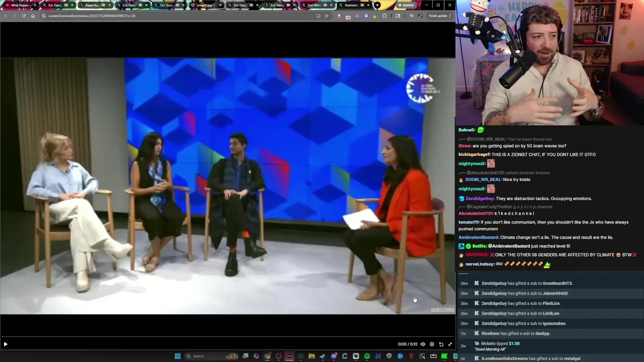
Task: Click chat username AmbivalentBastard
Action: tap(478, 237)
